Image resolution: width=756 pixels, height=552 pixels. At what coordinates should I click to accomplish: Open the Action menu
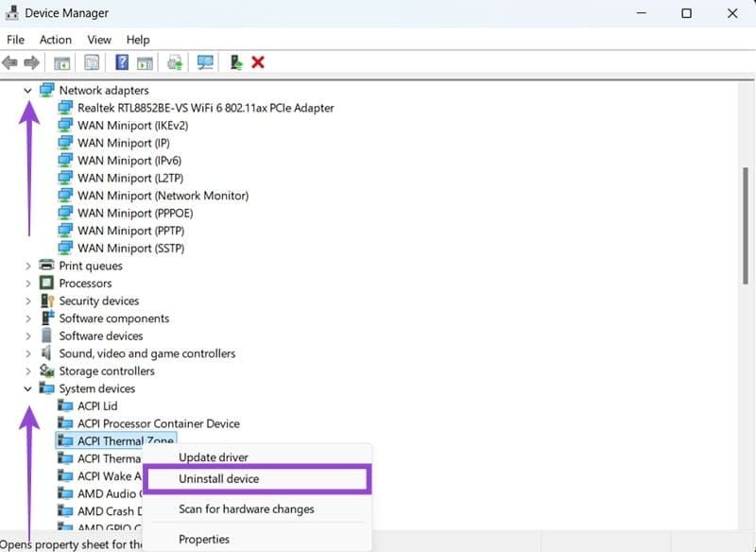tap(55, 40)
